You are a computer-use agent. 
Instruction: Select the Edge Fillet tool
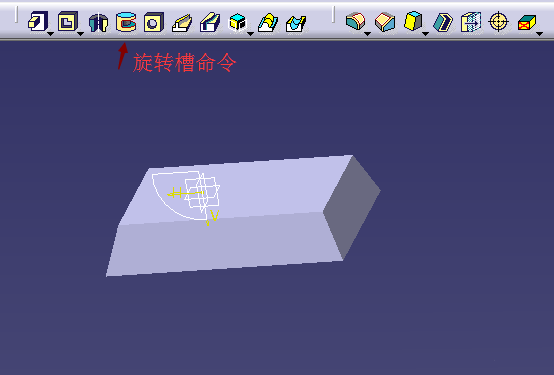tap(355, 21)
